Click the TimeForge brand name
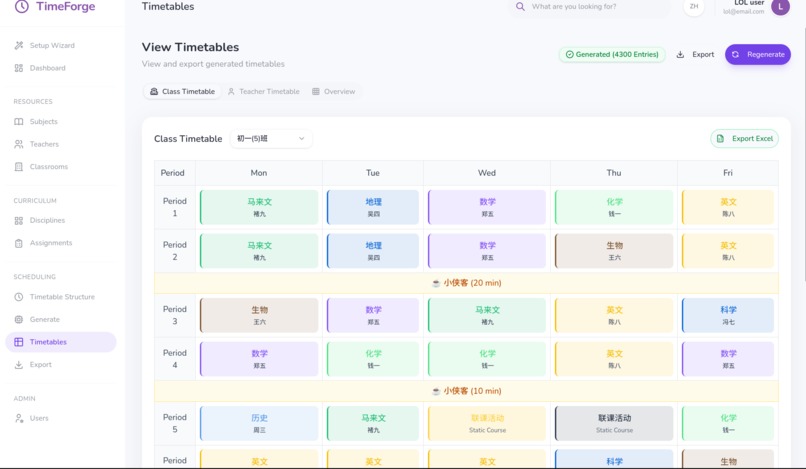 pyautogui.click(x=65, y=6)
